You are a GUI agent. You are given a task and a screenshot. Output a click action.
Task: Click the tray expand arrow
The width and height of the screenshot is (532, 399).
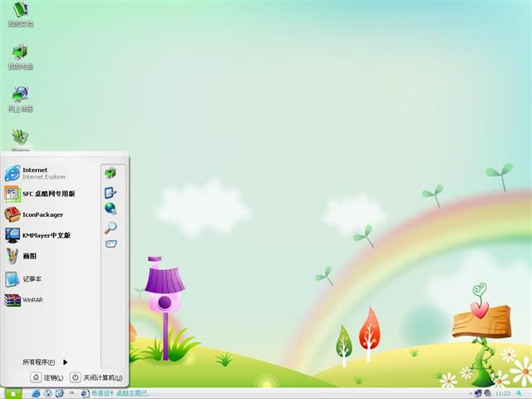pyautogui.click(x=471, y=393)
